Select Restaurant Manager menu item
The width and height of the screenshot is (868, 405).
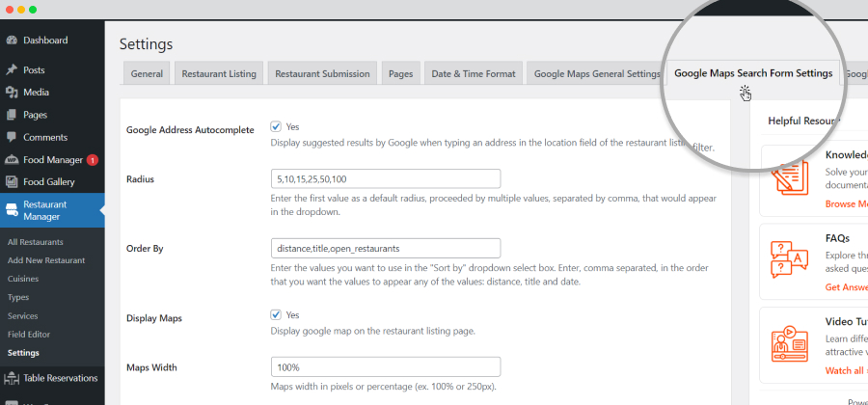(52, 210)
